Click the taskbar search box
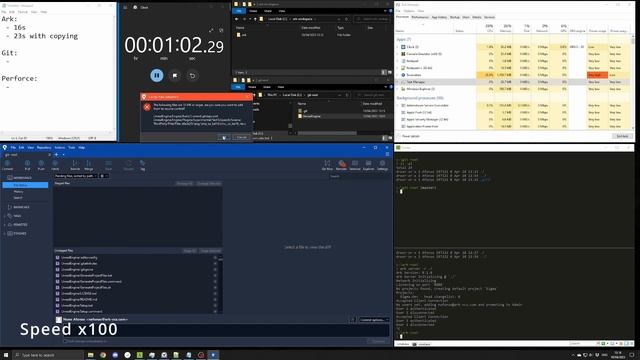Screen dimensions: 640x360 48,355
